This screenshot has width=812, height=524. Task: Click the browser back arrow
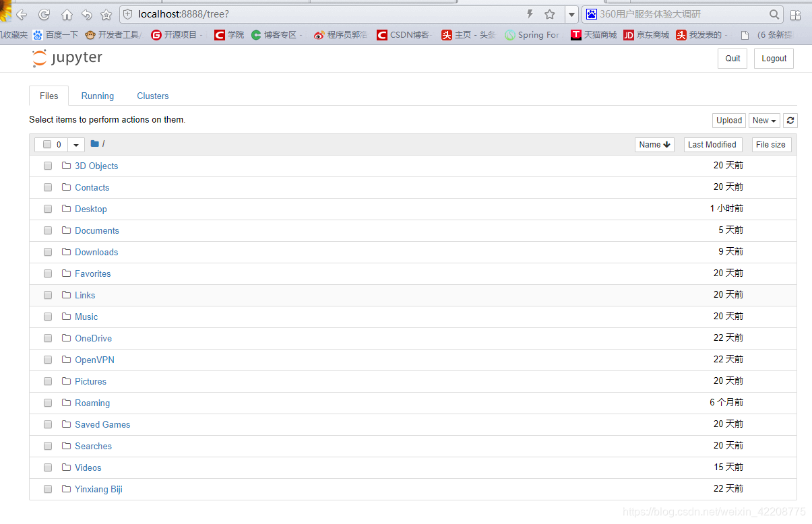click(22, 15)
